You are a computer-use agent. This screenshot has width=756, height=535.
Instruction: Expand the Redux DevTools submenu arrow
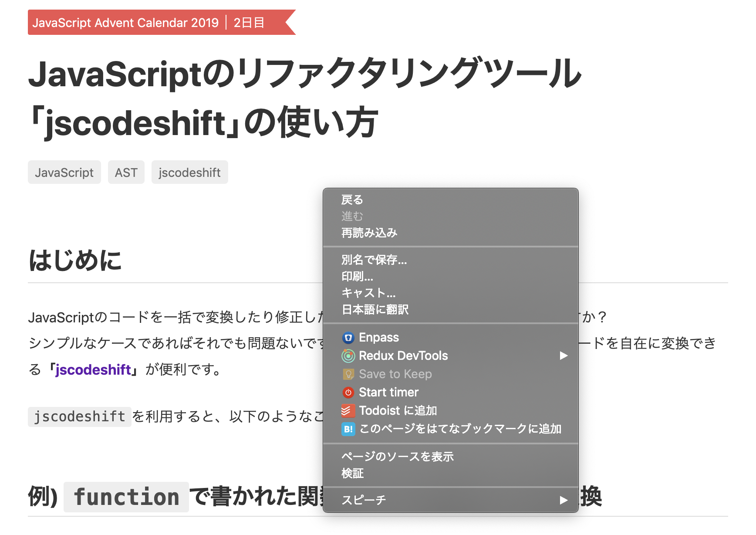564,356
